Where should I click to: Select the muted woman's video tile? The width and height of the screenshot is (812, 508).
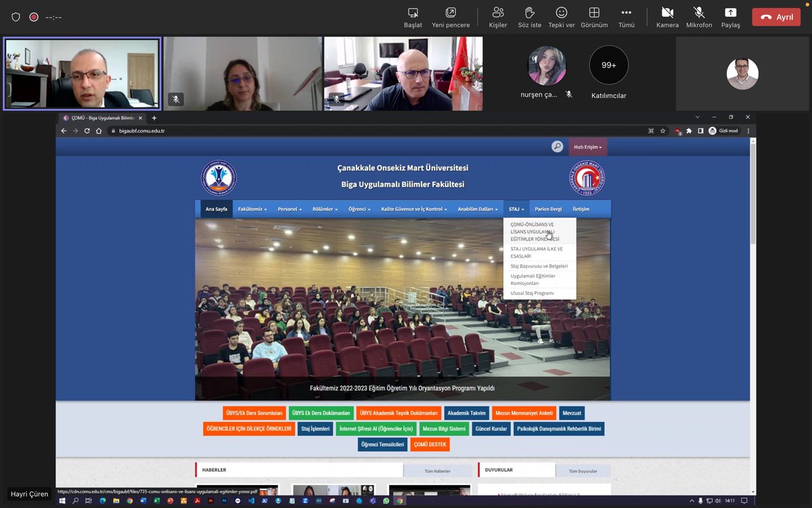pyautogui.click(x=242, y=73)
